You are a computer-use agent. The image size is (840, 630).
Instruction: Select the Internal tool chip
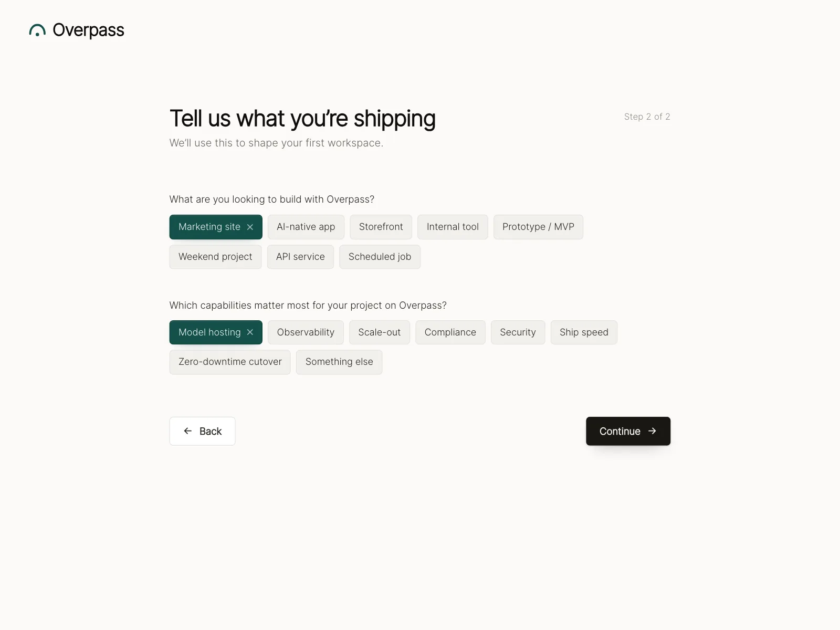[453, 227]
